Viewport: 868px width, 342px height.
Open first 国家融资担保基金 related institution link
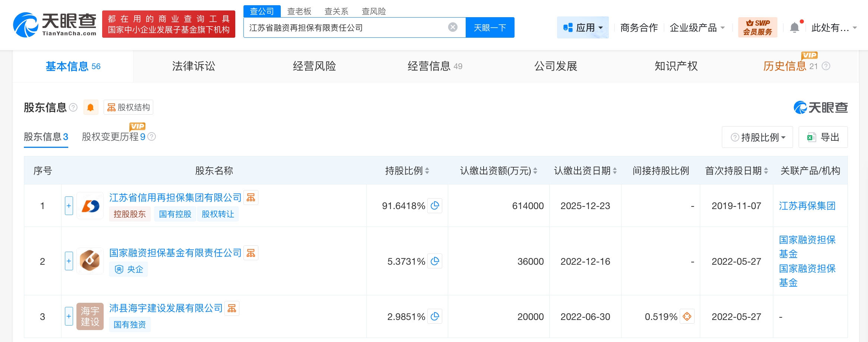pyautogui.click(x=807, y=247)
